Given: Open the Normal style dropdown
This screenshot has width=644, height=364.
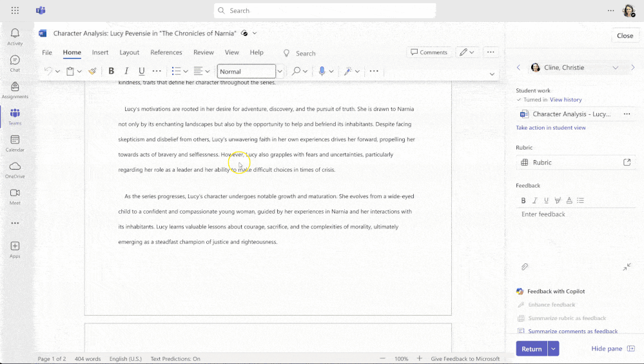Looking at the screenshot, I should (x=280, y=72).
